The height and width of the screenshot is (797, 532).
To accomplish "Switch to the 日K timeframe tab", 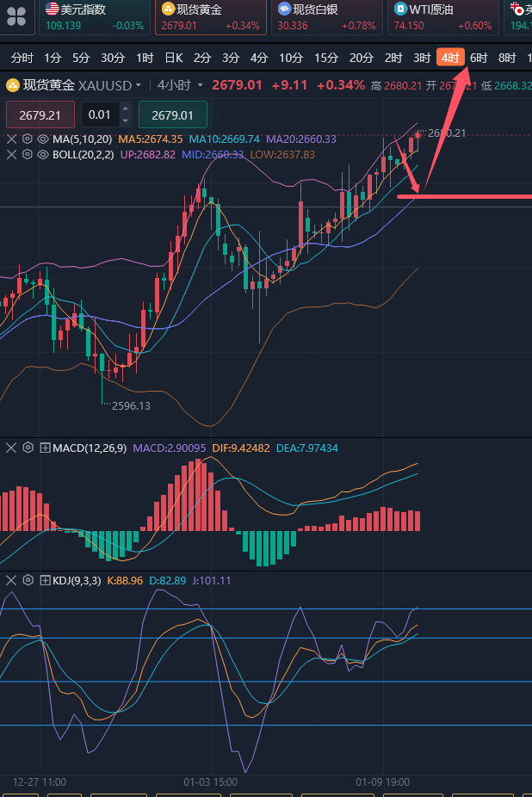I will click(x=173, y=58).
